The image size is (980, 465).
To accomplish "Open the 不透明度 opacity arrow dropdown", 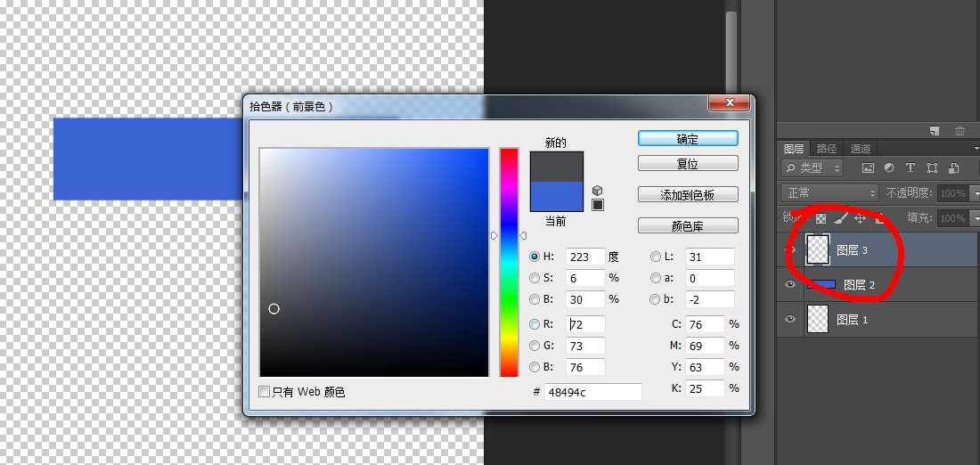I will pyautogui.click(x=974, y=193).
